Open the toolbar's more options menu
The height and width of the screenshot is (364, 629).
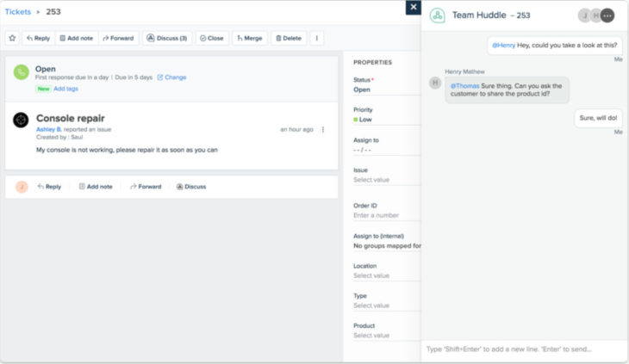coord(316,38)
